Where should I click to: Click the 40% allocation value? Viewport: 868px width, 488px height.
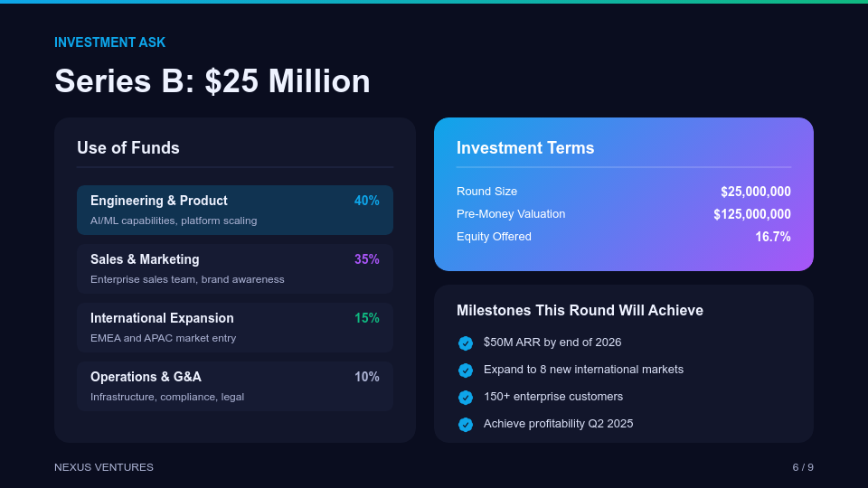tap(366, 201)
